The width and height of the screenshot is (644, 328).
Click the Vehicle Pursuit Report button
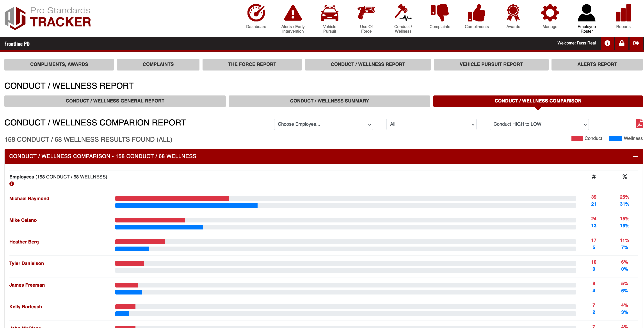pyautogui.click(x=491, y=64)
